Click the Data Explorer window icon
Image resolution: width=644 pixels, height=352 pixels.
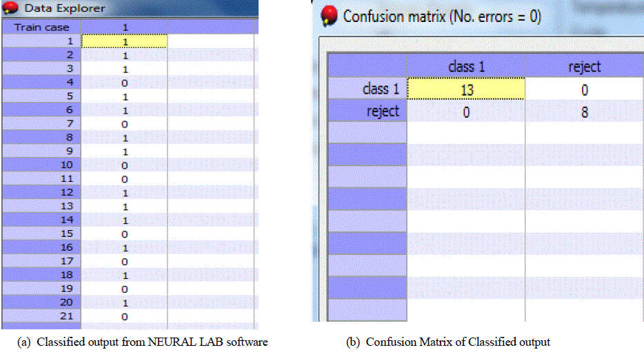pos(10,9)
